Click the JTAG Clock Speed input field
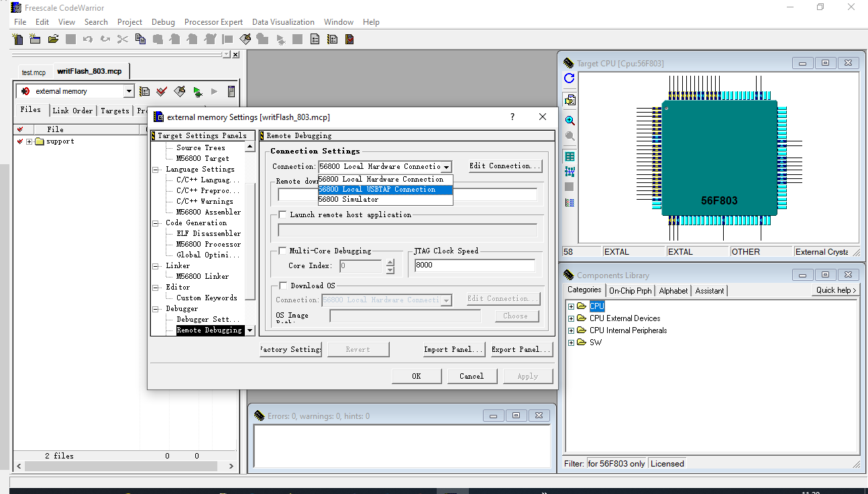 (x=474, y=265)
